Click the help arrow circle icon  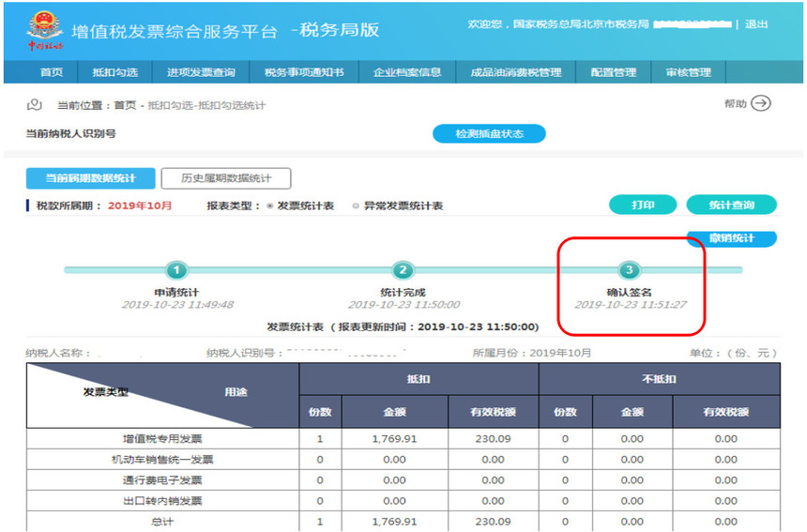[761, 104]
